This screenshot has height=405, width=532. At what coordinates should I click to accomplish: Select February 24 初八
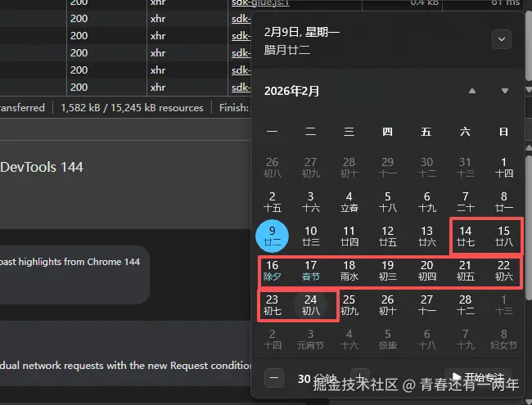pos(311,304)
